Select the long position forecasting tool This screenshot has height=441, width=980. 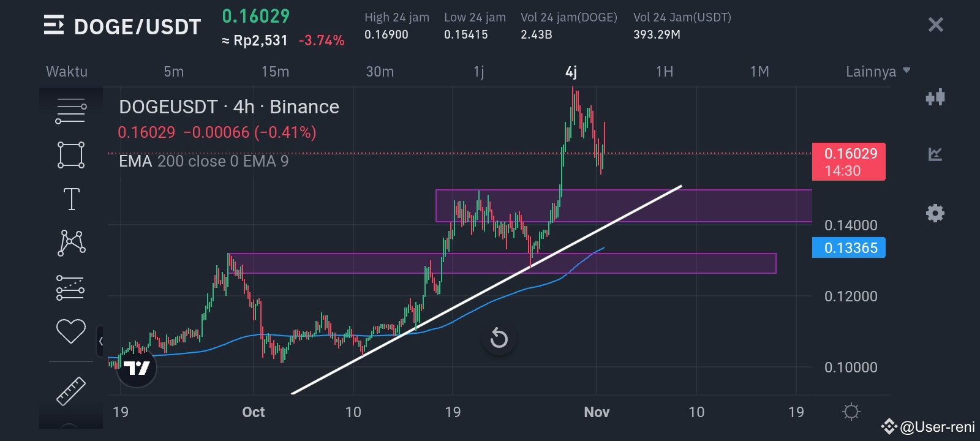[70, 287]
